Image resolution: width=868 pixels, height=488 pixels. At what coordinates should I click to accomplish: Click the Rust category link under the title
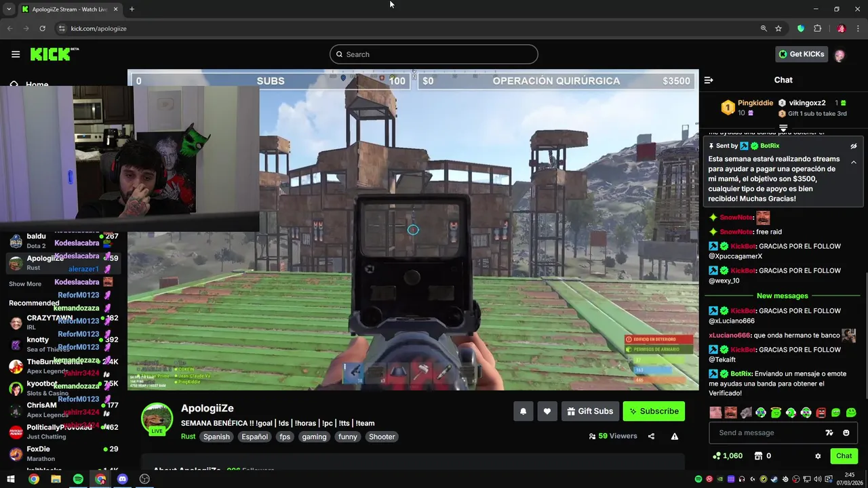[x=188, y=436]
